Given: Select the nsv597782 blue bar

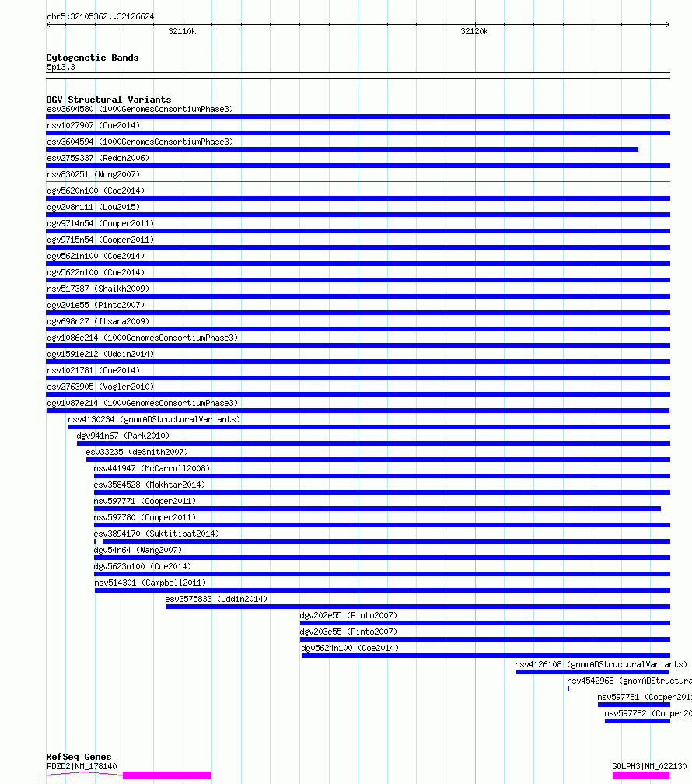Looking at the screenshot, I should pos(638,721).
